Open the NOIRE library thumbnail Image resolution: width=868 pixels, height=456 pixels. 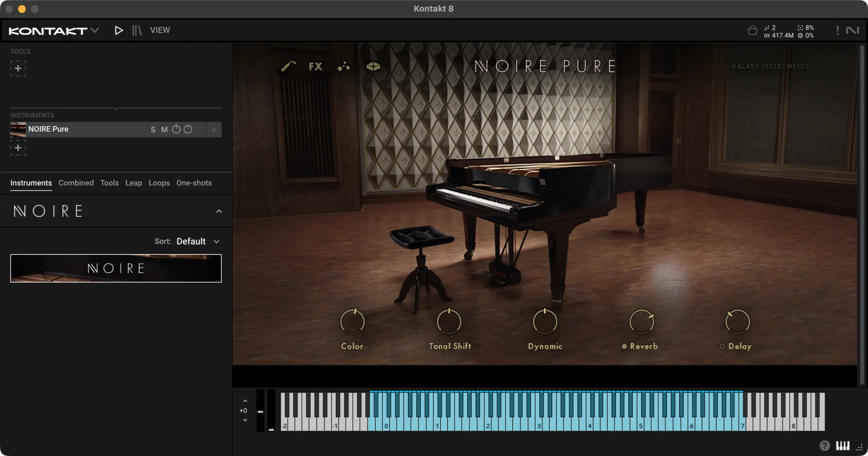(x=116, y=268)
